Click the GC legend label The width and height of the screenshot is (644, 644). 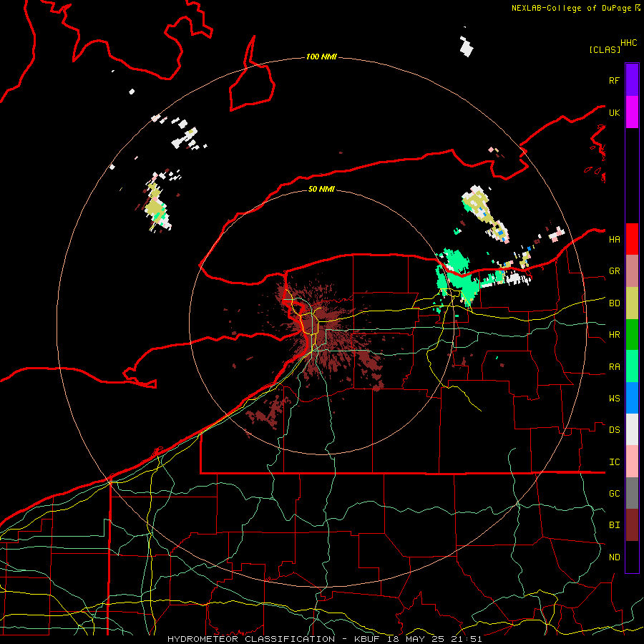pyautogui.click(x=614, y=494)
